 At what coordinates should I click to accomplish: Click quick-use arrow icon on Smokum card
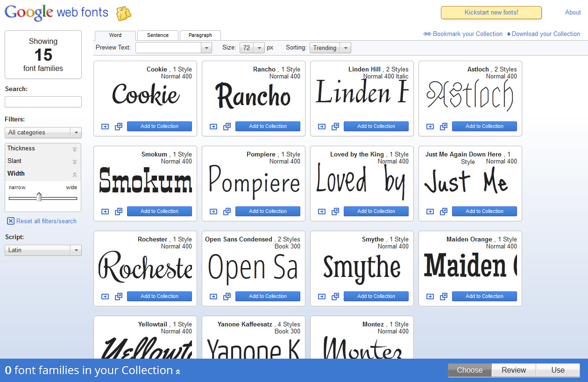point(105,212)
